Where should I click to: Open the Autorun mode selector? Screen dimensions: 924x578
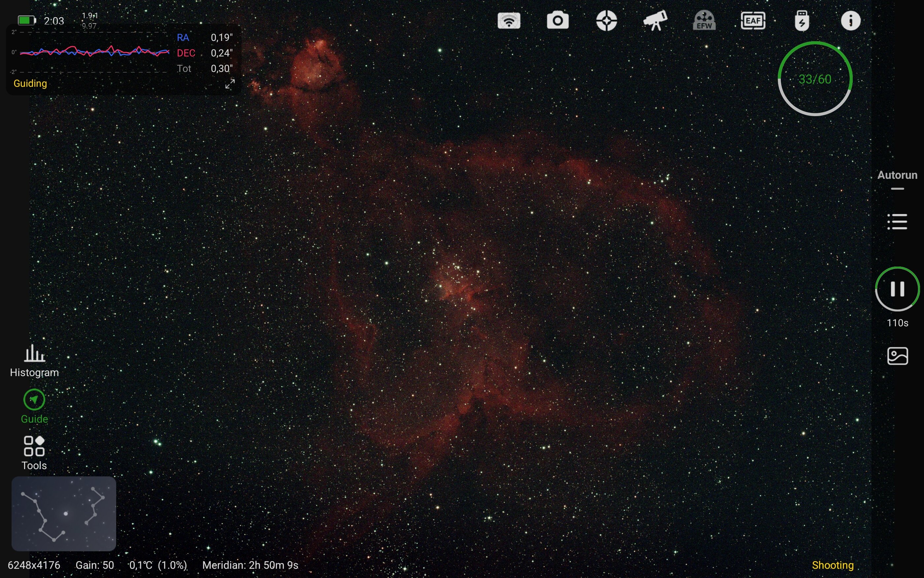(897, 176)
